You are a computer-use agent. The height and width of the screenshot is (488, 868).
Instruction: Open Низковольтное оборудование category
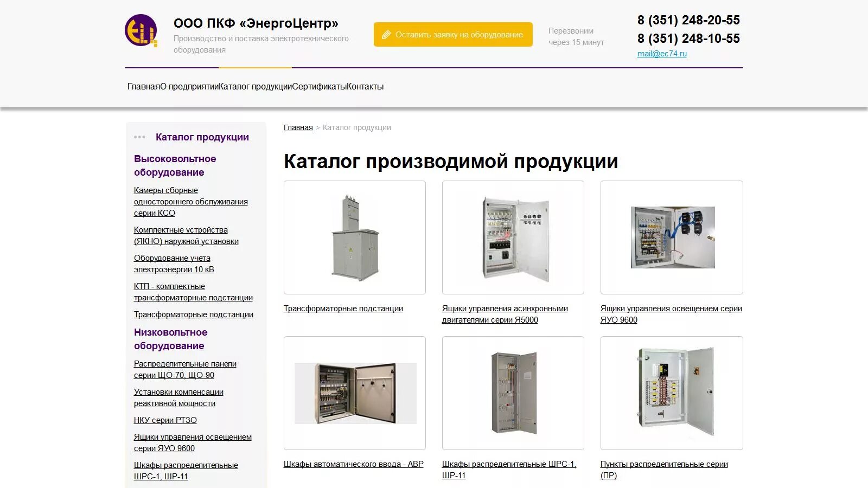click(x=170, y=339)
